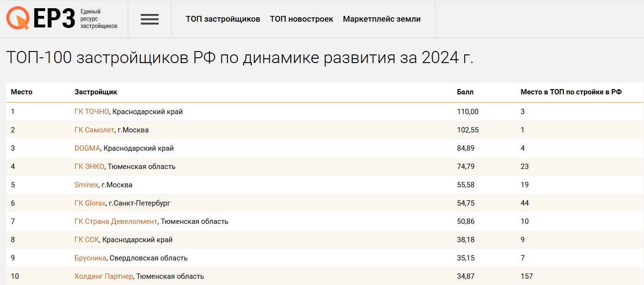
Task: Click the ЕРЗ logo
Action: click(x=41, y=19)
